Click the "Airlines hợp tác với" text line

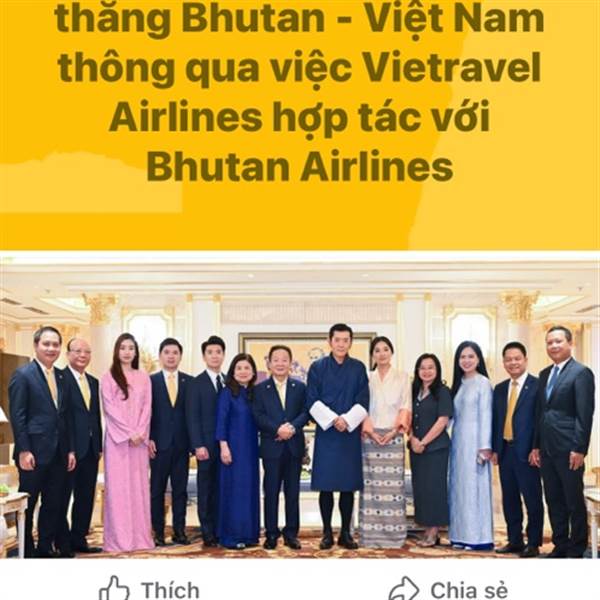click(300, 117)
